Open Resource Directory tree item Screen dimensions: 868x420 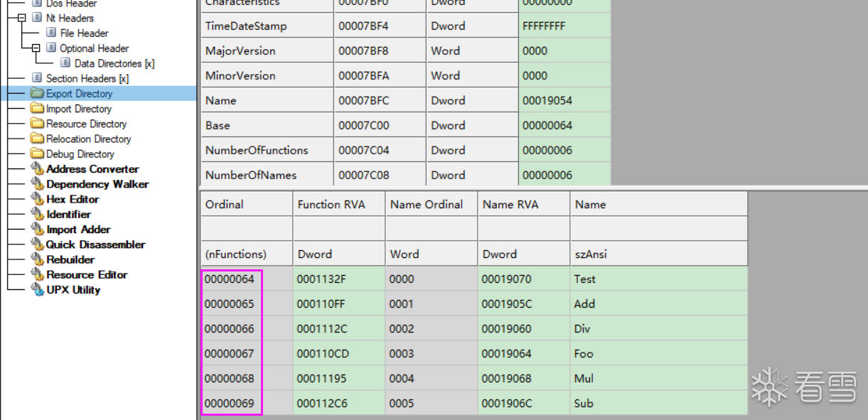pos(86,124)
